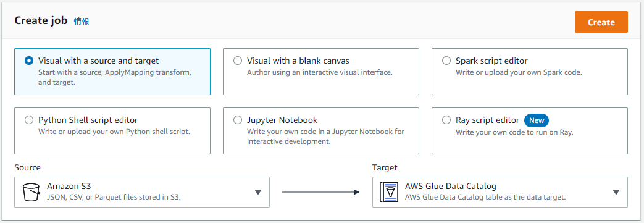Click the Create job heading

(x=41, y=21)
